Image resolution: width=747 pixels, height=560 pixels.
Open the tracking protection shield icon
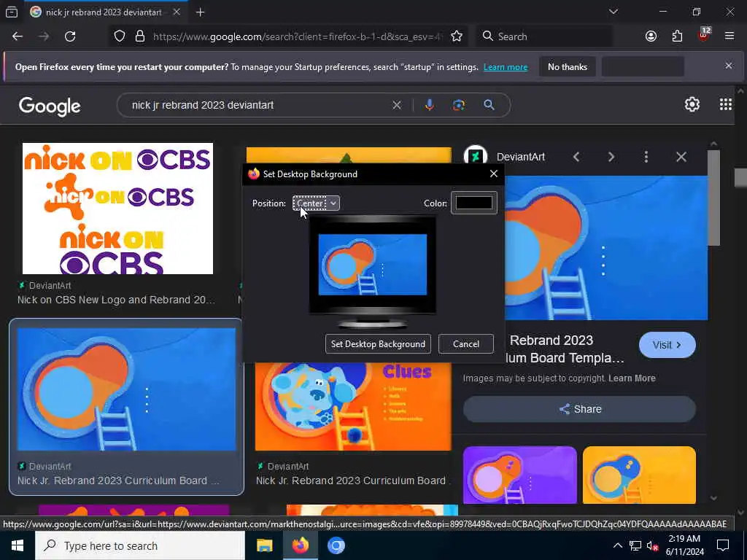(120, 36)
